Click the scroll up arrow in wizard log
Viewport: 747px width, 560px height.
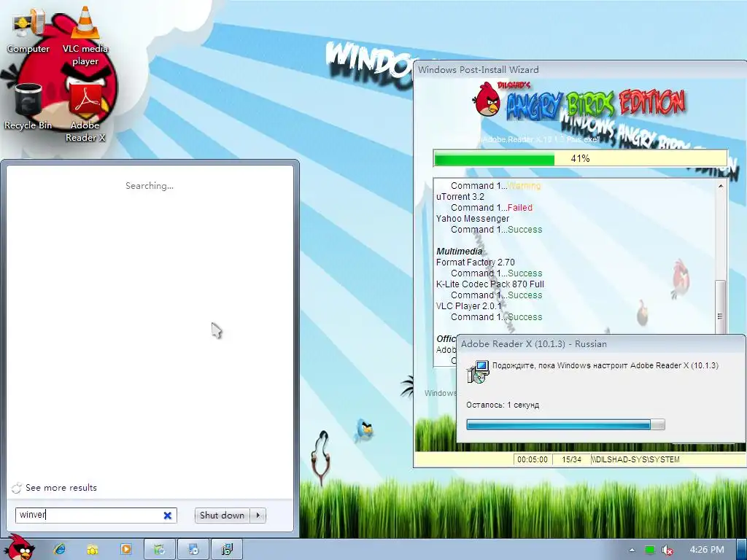720,186
